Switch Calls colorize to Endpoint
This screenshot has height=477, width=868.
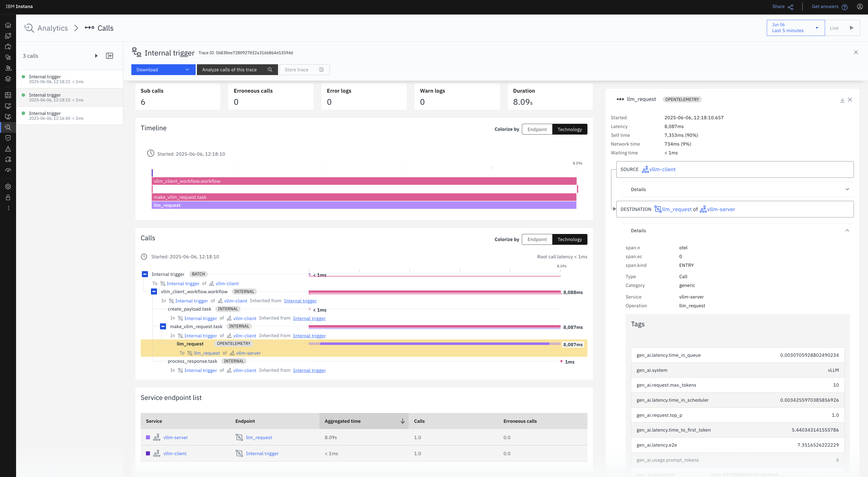point(537,239)
